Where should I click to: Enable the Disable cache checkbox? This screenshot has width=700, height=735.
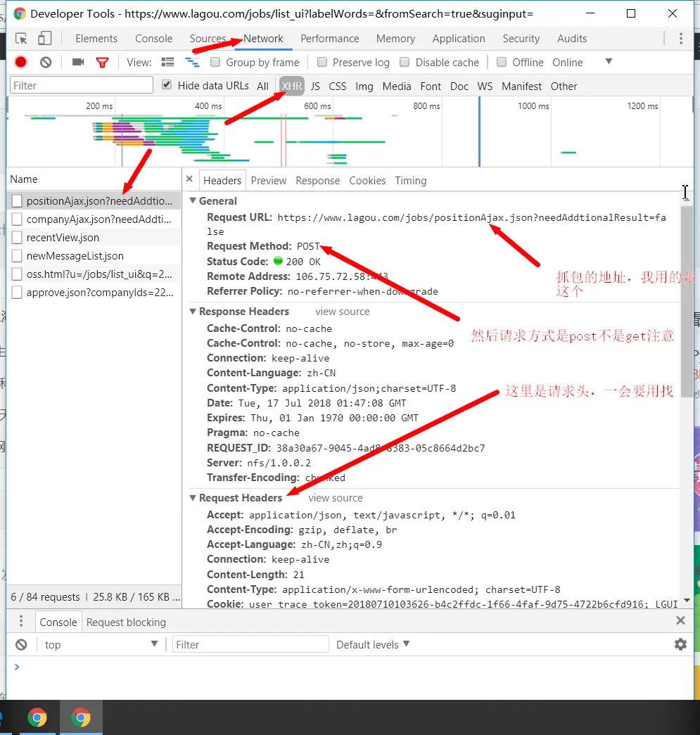point(405,62)
